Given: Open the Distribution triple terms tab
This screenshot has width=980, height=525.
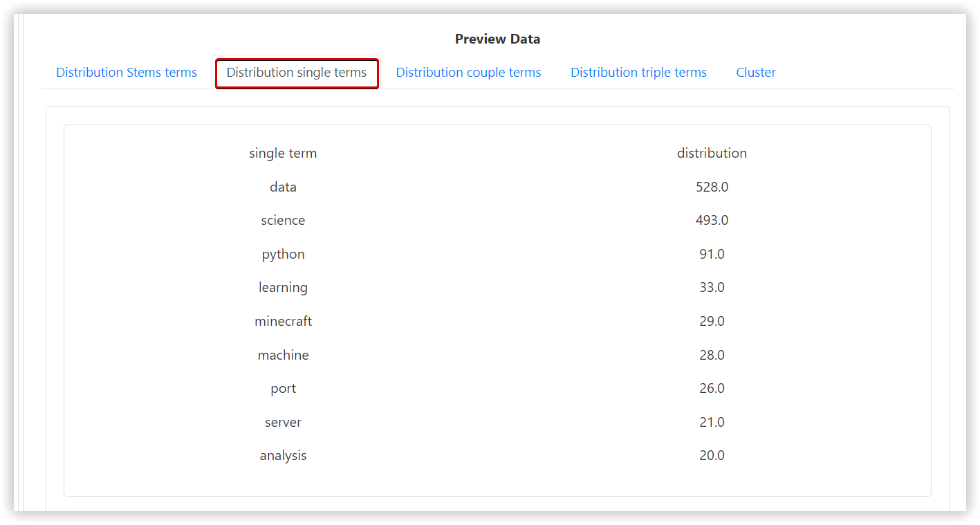Looking at the screenshot, I should click(638, 73).
